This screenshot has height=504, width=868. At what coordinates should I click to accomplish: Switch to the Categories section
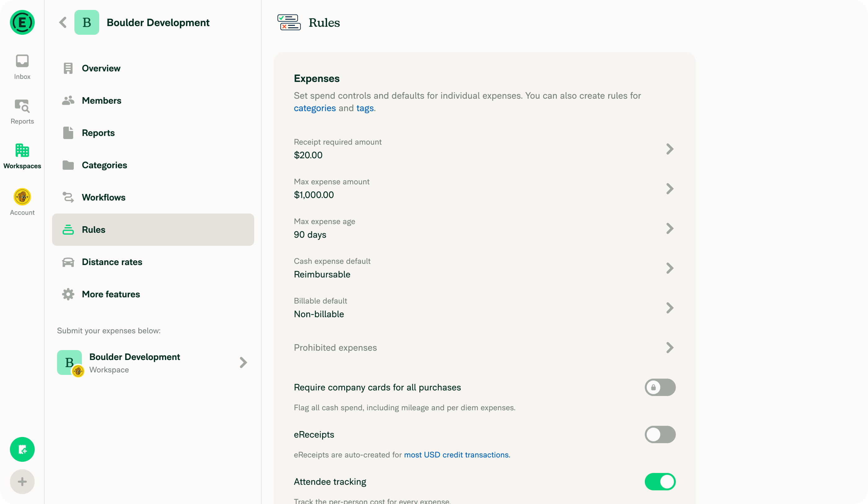tap(104, 165)
